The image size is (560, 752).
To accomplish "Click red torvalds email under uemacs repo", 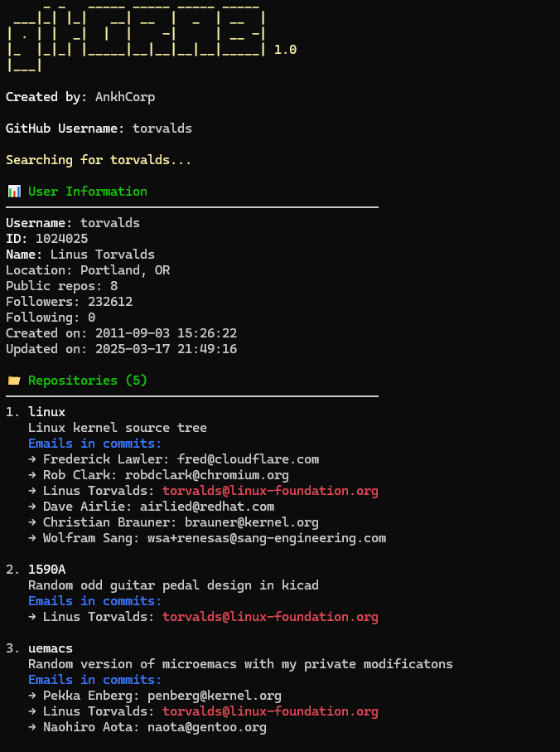I will [270, 711].
